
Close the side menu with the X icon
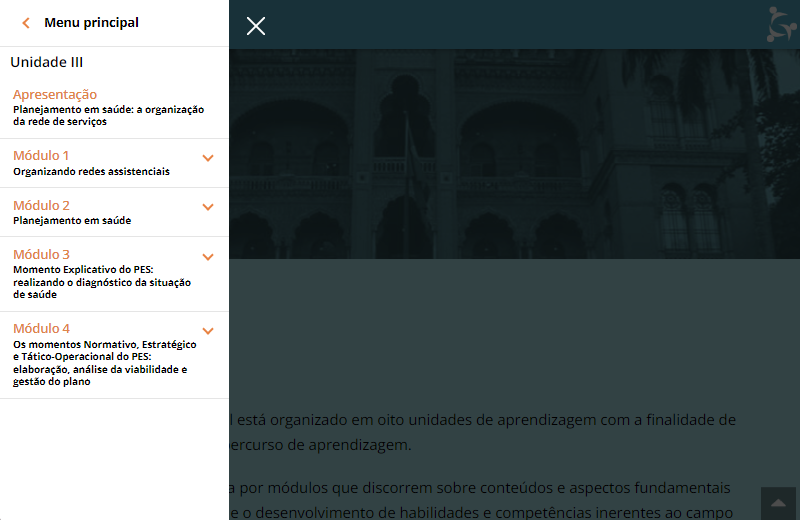(256, 26)
